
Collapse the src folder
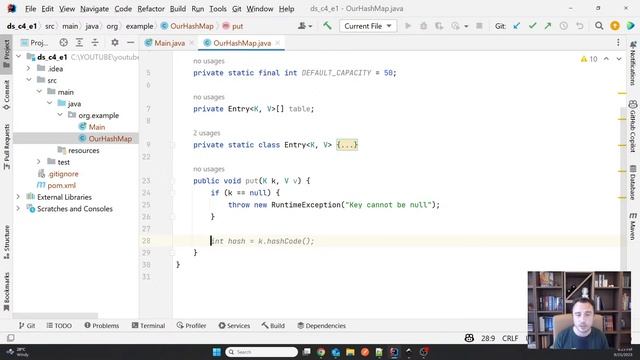coord(29,80)
